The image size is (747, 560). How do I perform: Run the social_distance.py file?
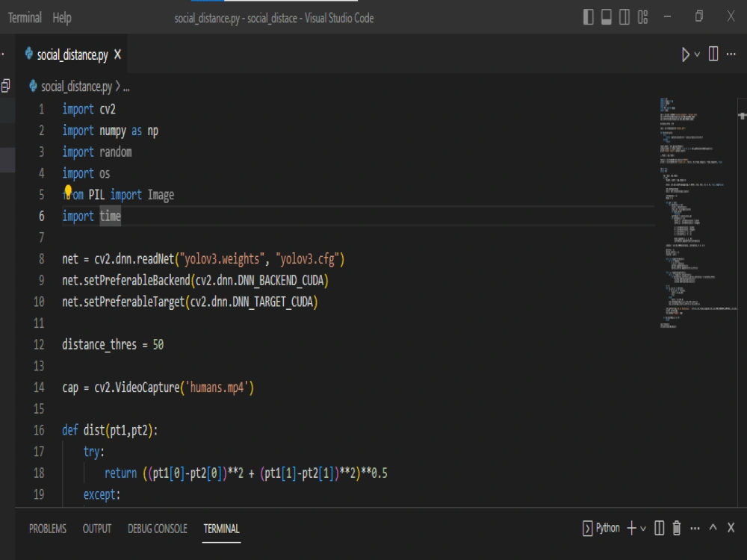(684, 54)
